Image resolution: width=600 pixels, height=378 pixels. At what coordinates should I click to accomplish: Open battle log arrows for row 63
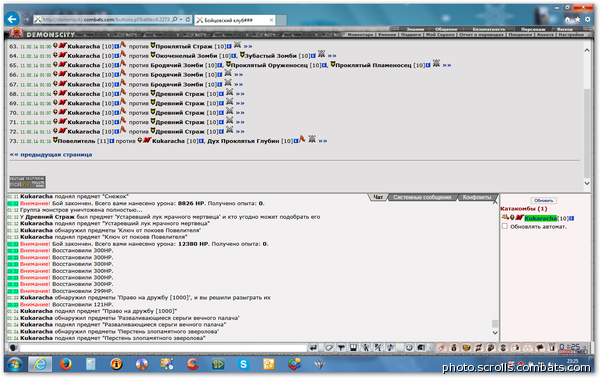(248, 46)
